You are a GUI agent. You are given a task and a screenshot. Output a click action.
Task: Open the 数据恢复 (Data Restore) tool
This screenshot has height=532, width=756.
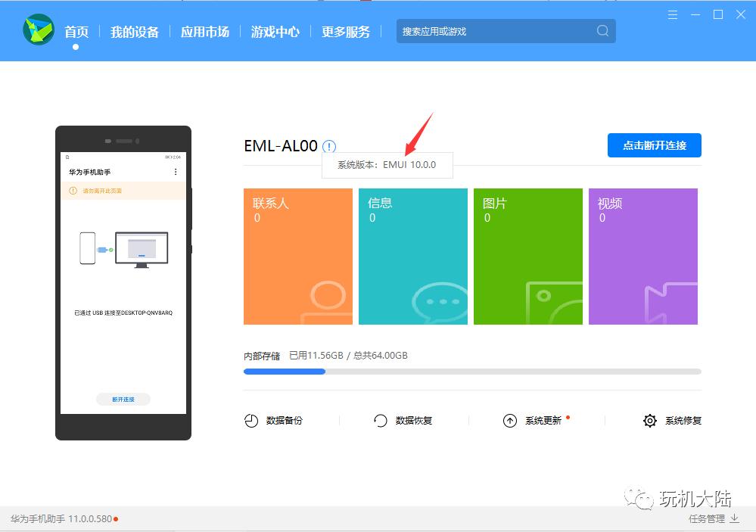(404, 420)
